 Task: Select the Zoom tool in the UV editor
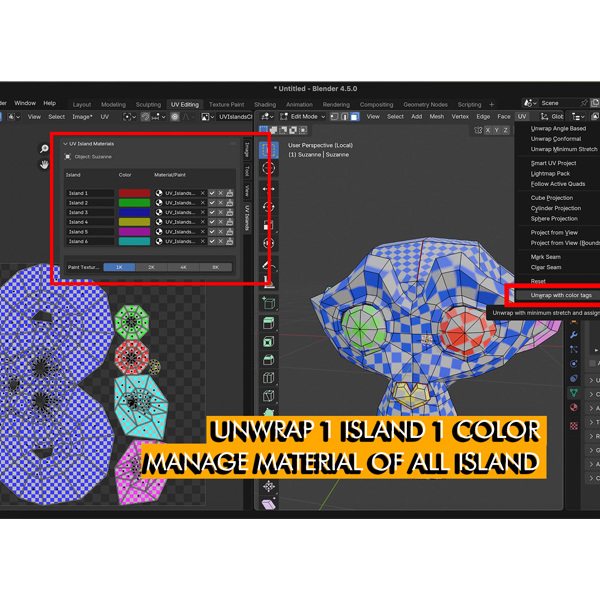44,148
